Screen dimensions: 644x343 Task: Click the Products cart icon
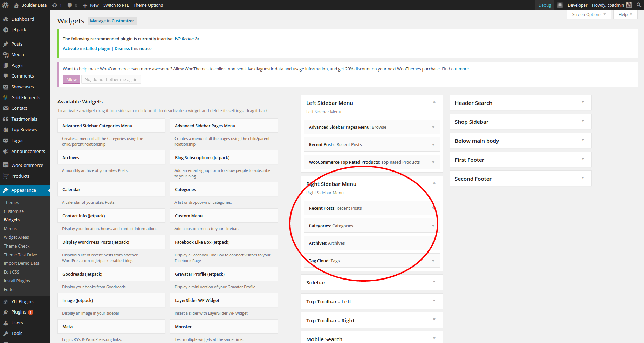(x=6, y=176)
